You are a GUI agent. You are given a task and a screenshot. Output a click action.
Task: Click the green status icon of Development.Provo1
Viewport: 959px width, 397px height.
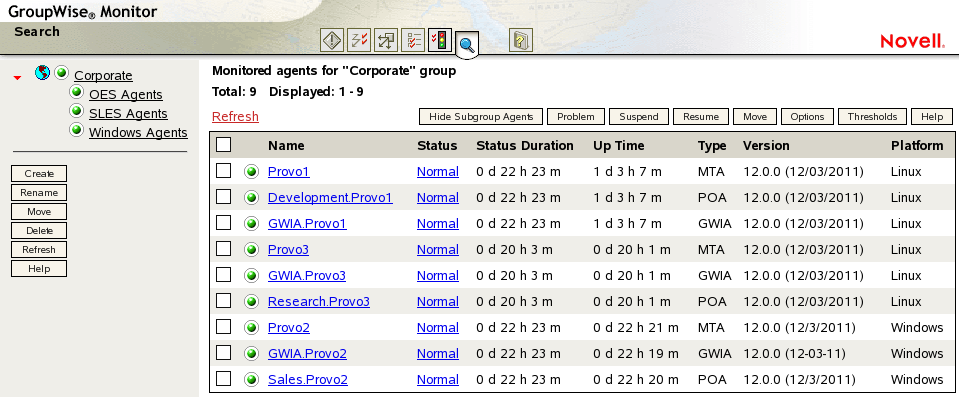click(x=251, y=198)
